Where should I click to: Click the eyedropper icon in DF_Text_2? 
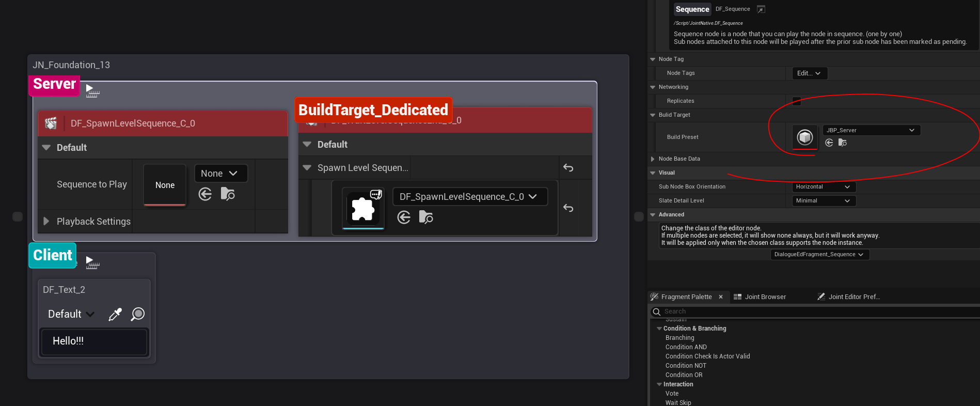(115, 314)
